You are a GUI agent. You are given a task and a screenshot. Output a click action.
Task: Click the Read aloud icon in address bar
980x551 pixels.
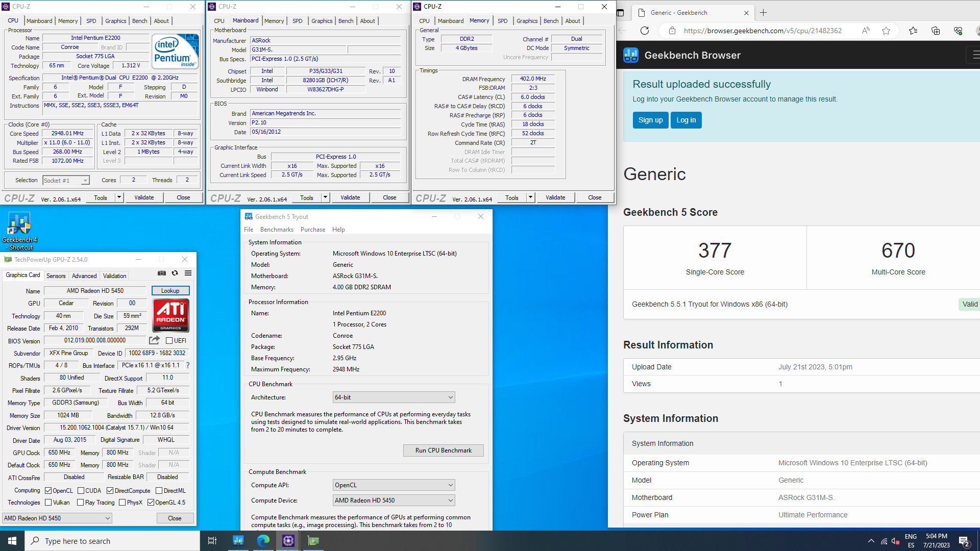[866, 31]
